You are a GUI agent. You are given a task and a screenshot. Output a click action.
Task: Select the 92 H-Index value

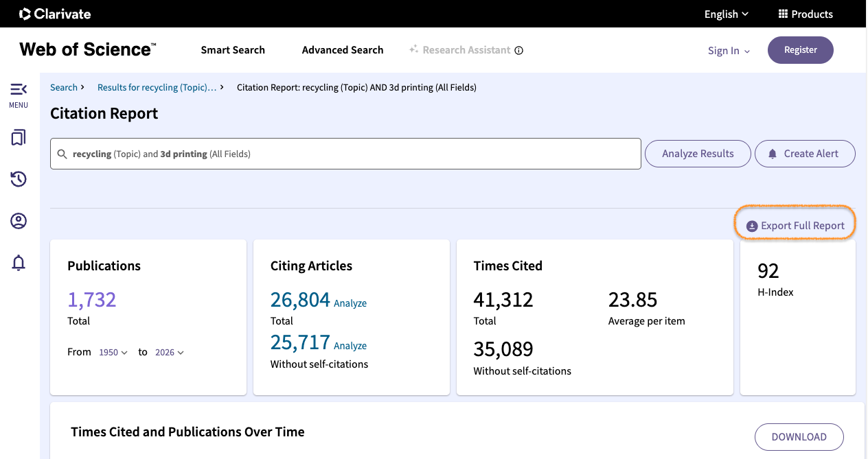[x=768, y=271]
